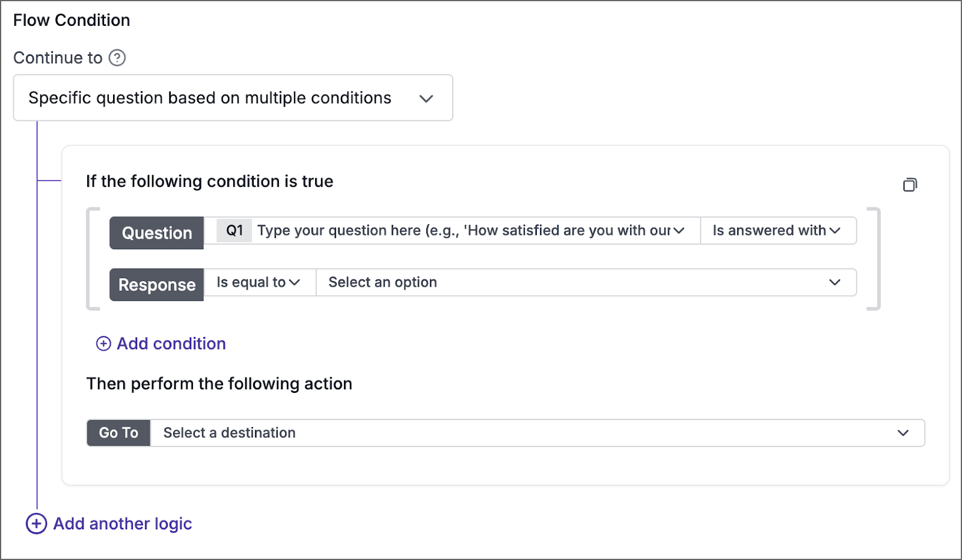Screen dimensions: 962x560
Task: Click the question text field placeholder
Action: [x=463, y=230]
